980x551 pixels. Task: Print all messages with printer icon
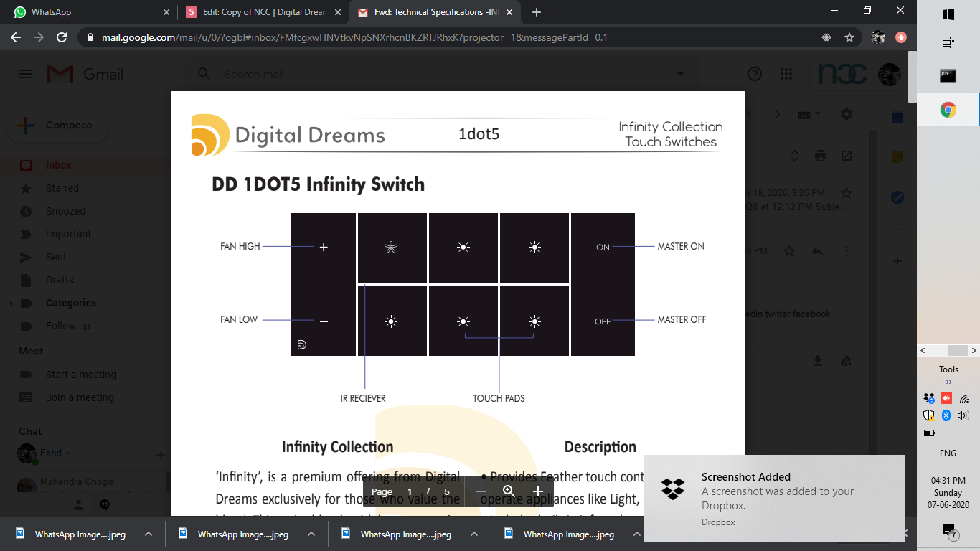[x=821, y=156]
